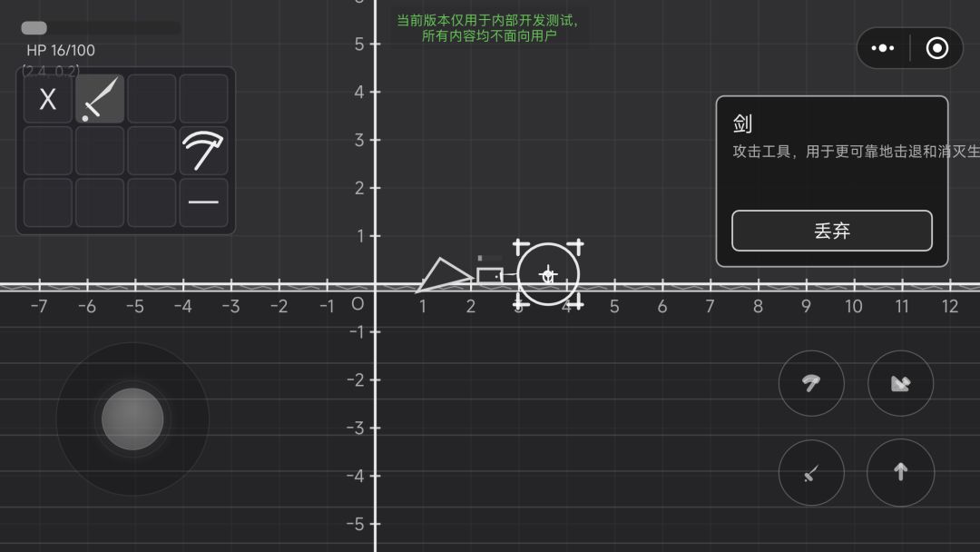
Task: Click the green internal test notice text
Action: (x=489, y=28)
